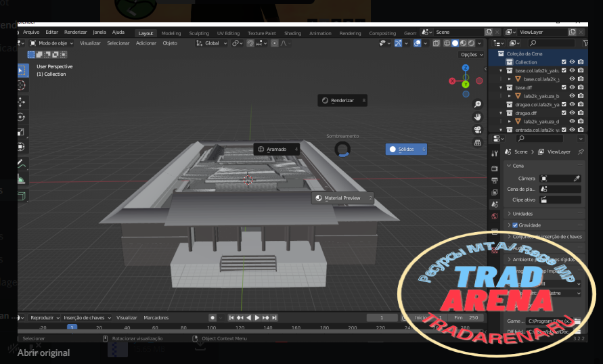
Task: Open the Renderizar menu
Action: pyautogui.click(x=75, y=32)
